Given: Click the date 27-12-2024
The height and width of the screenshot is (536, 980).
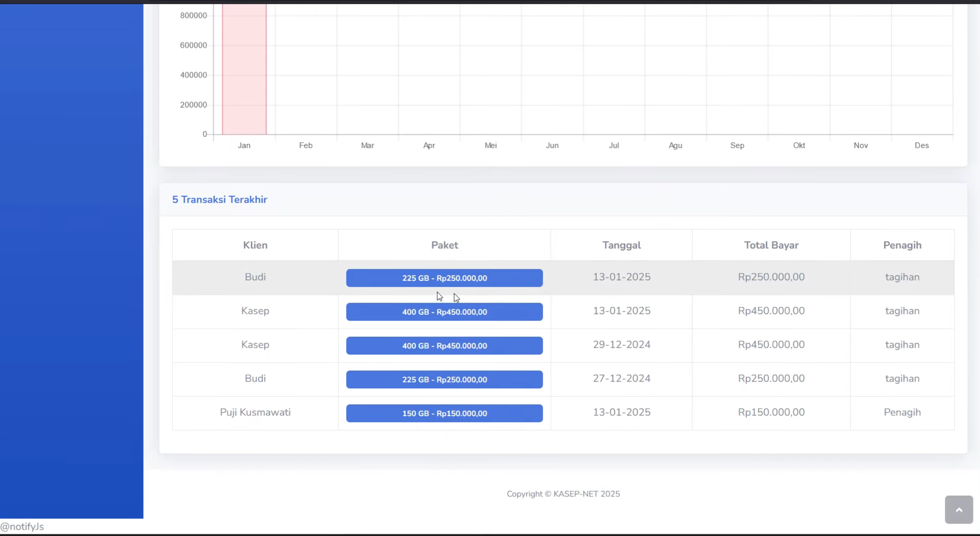Looking at the screenshot, I should click(621, 379).
